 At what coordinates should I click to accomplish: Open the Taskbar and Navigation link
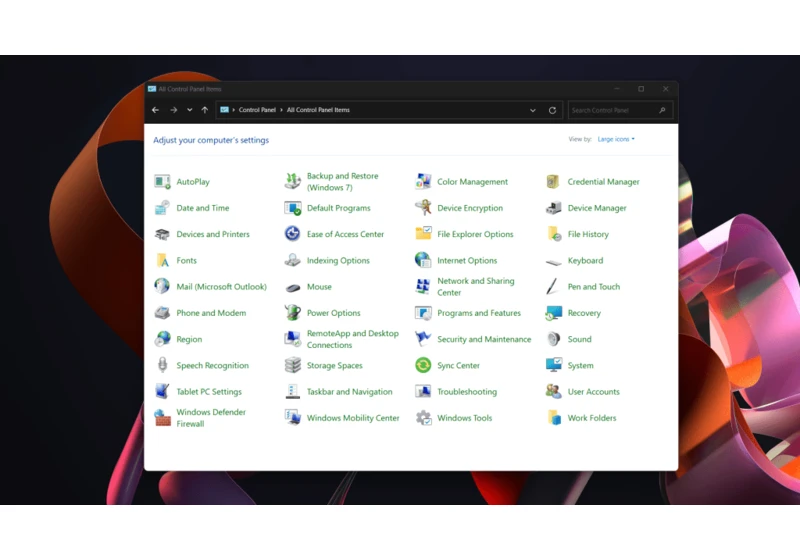349,392
